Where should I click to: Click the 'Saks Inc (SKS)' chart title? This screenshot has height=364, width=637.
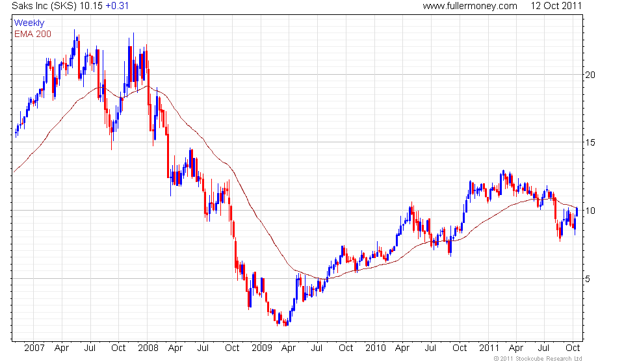click(44, 6)
